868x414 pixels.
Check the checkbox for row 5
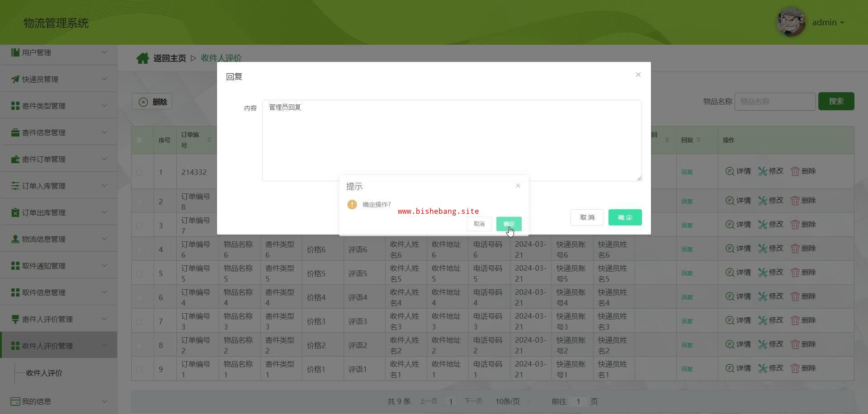tap(139, 273)
